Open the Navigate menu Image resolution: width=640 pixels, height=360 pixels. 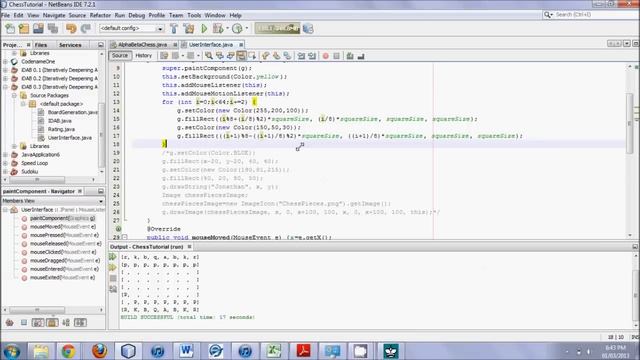[x=54, y=15]
